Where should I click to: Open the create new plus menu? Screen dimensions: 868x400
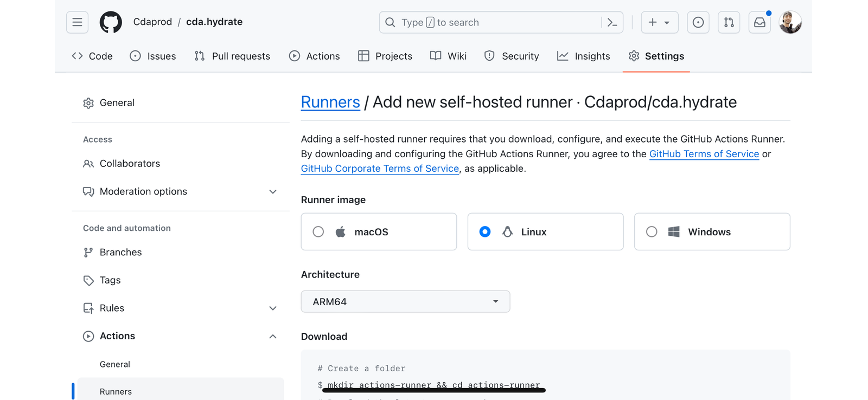click(659, 22)
